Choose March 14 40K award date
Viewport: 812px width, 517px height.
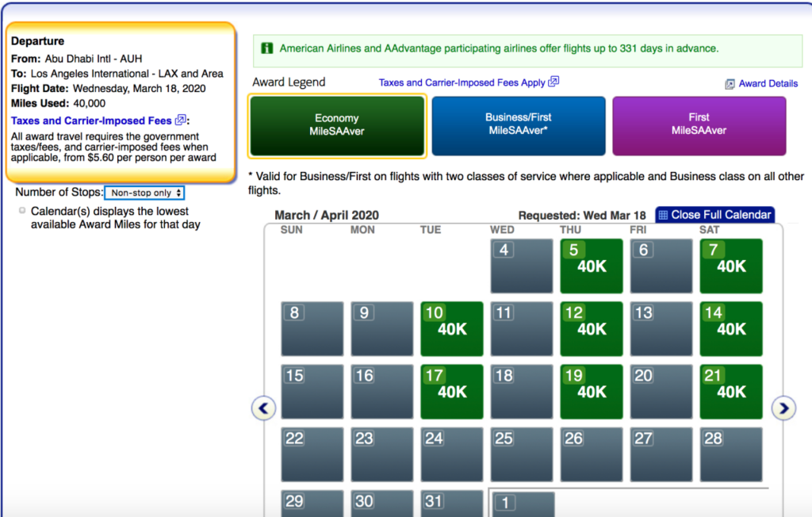[x=730, y=328]
